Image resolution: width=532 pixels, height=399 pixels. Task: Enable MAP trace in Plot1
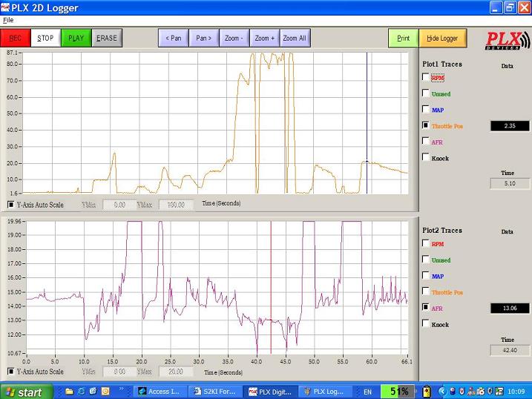point(425,109)
